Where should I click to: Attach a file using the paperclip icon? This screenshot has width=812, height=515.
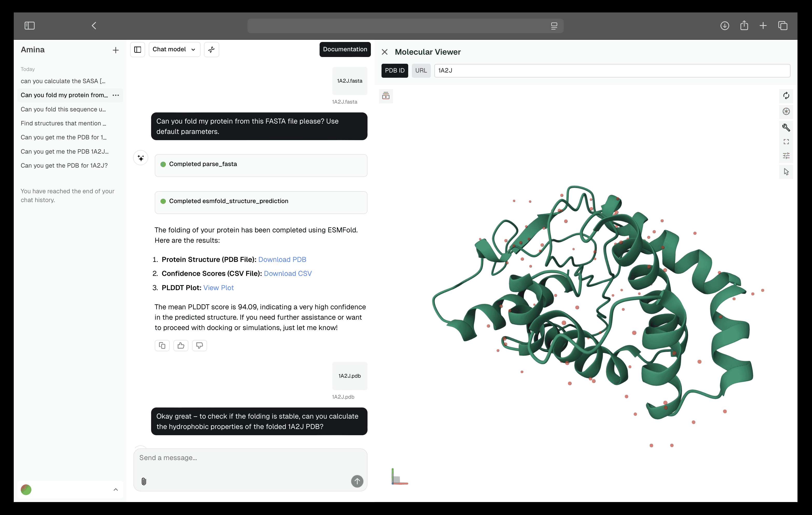[x=144, y=481]
